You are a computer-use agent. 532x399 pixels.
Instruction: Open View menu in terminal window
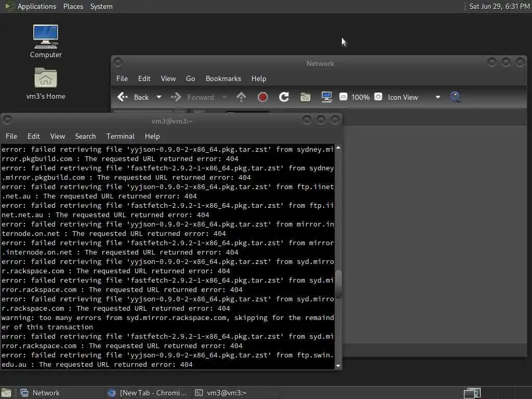click(x=58, y=137)
